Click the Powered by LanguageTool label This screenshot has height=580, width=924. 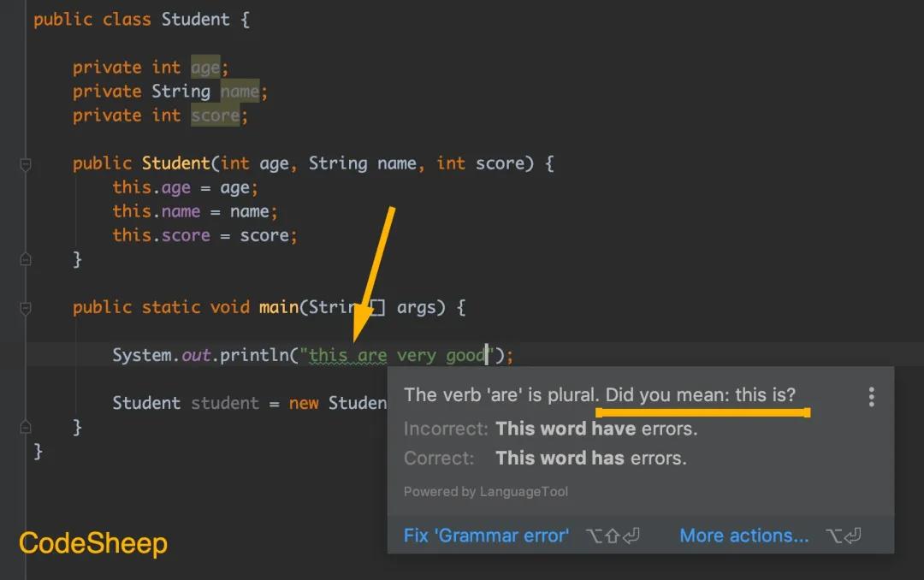tap(486, 492)
